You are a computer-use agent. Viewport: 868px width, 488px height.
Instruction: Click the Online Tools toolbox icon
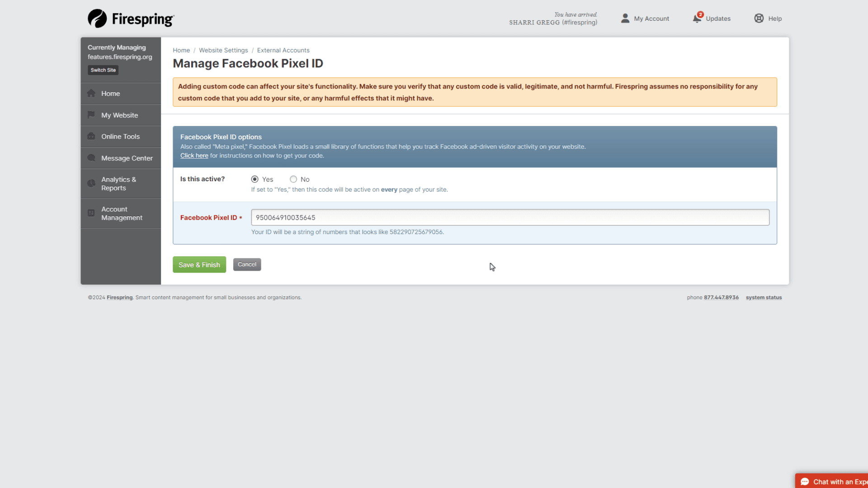click(x=91, y=136)
